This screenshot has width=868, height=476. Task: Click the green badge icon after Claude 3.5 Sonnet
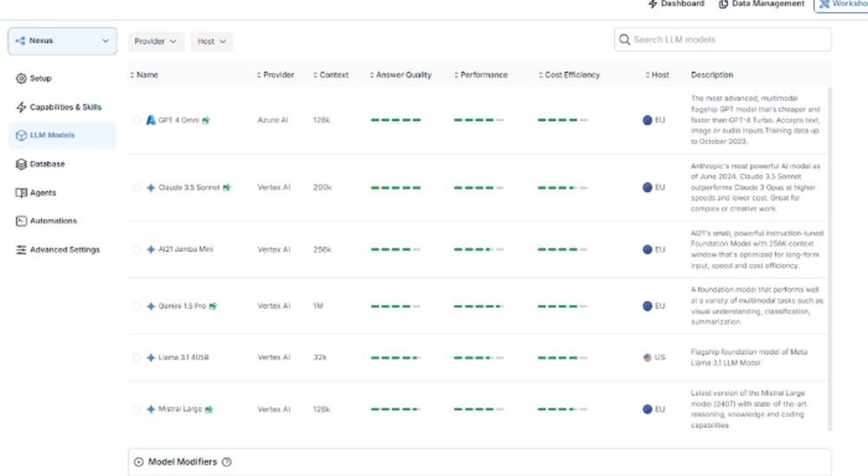point(227,188)
